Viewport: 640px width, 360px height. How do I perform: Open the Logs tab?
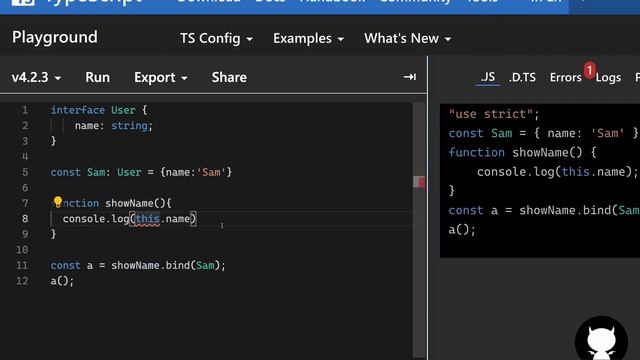(x=608, y=78)
